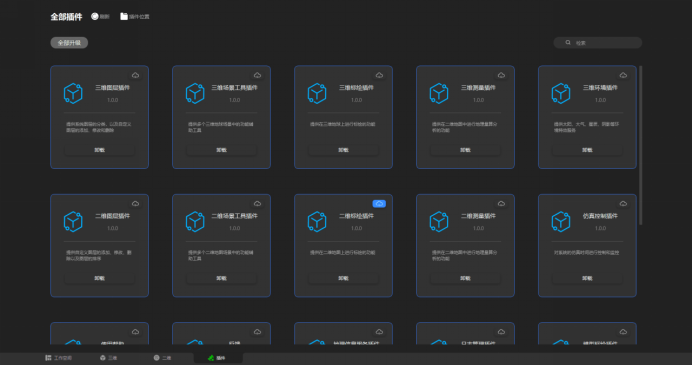Click the cube logo of 三维图层插件
693x365 pixels.
pos(73,93)
